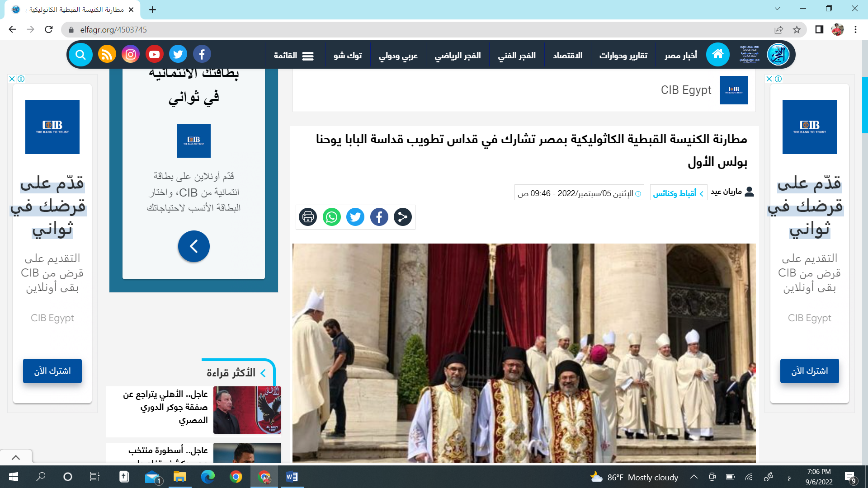The image size is (868, 488).
Task: Open the القائمة hamburger menu
Action: point(294,56)
